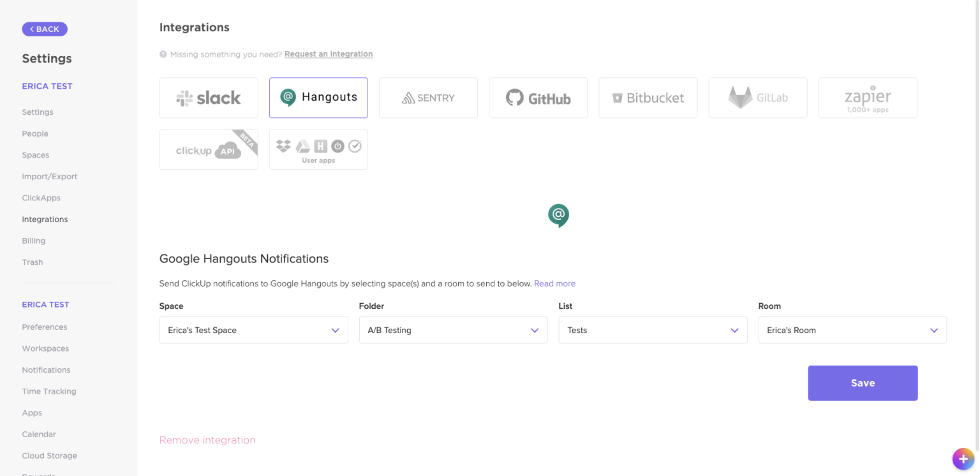Expand the Room dropdown set to Erica's Room
The height and width of the screenshot is (476, 980).
(852, 330)
